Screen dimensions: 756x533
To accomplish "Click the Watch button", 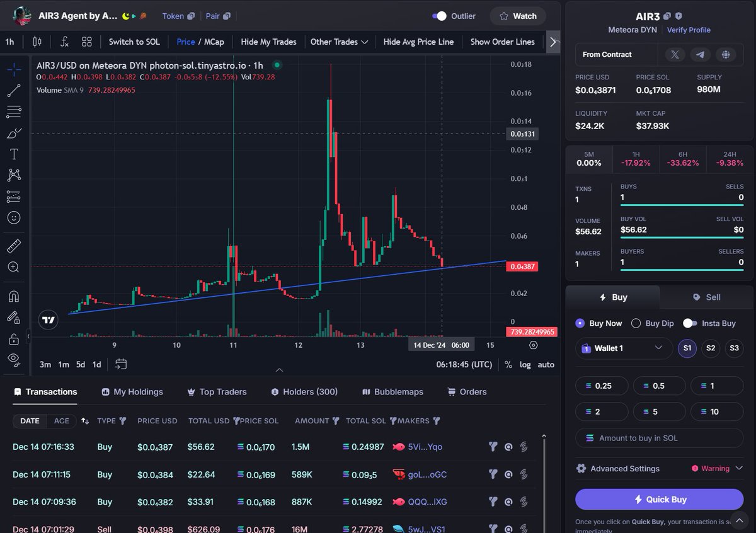I will pos(518,16).
